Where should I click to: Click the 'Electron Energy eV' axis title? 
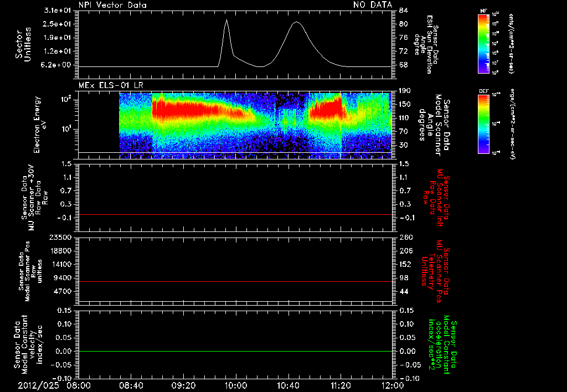pos(40,125)
